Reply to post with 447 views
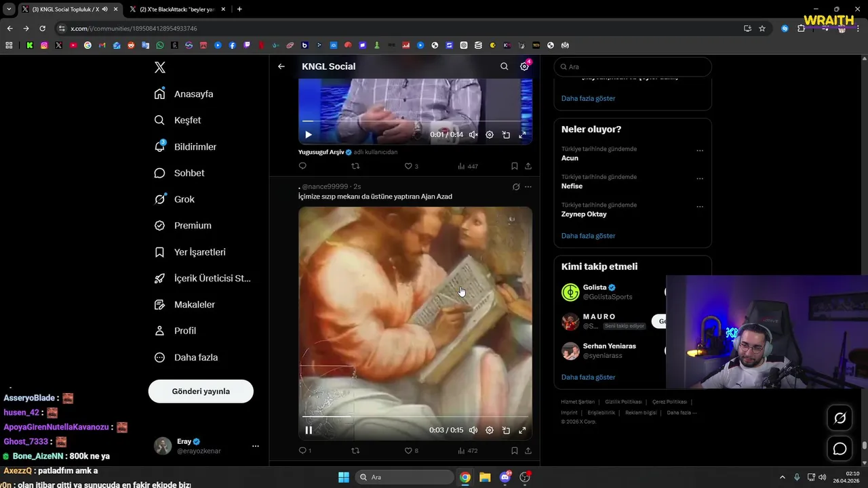This screenshot has width=868, height=488. tap(302, 166)
